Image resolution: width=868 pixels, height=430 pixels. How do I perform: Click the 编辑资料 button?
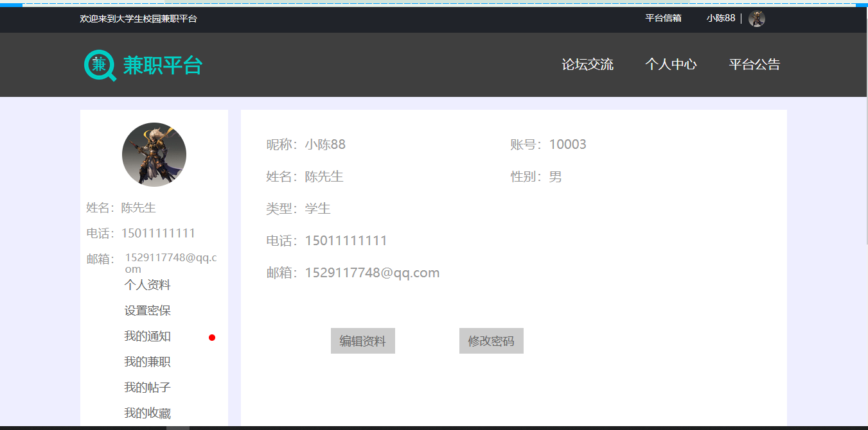(362, 340)
